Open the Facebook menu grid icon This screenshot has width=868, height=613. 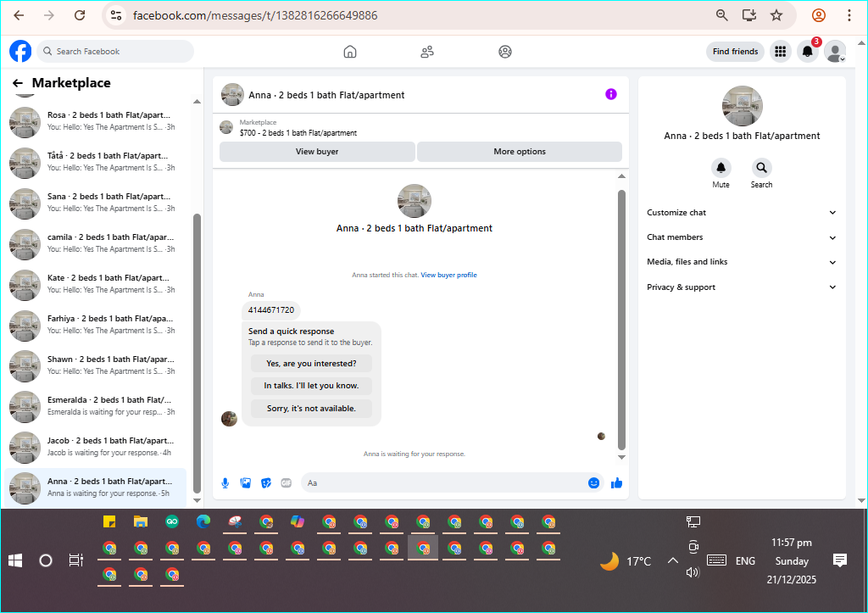click(x=781, y=52)
